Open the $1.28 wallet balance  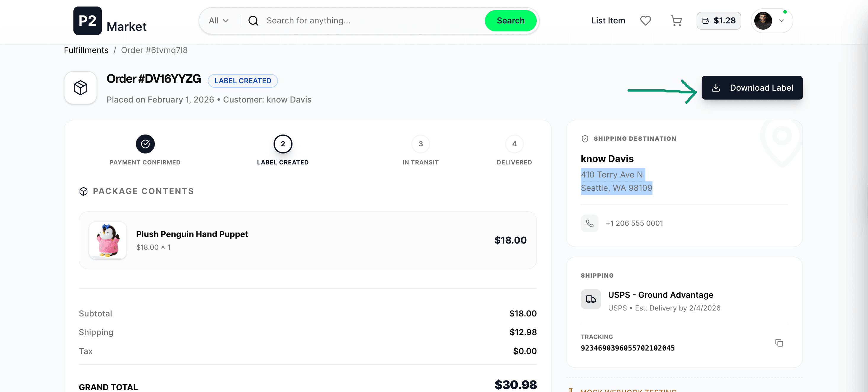719,20
